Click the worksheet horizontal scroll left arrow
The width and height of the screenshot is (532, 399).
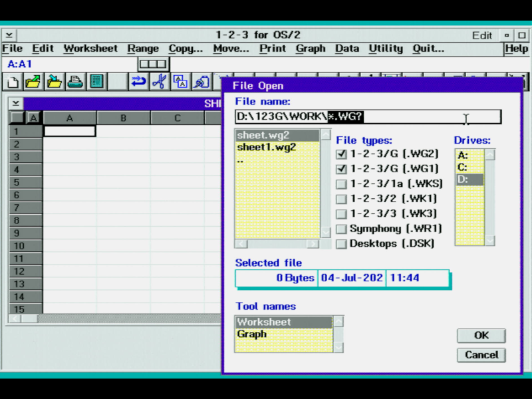[x=15, y=319]
